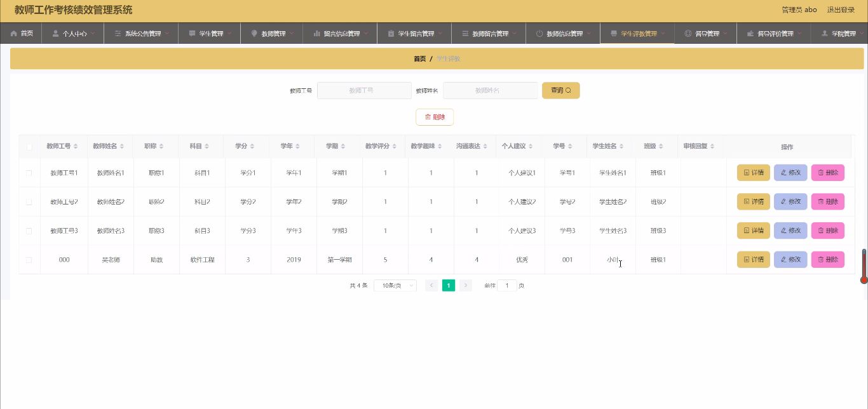View 详情 for the 教师工号3 row
This screenshot has width=868, height=409.
[x=754, y=231]
